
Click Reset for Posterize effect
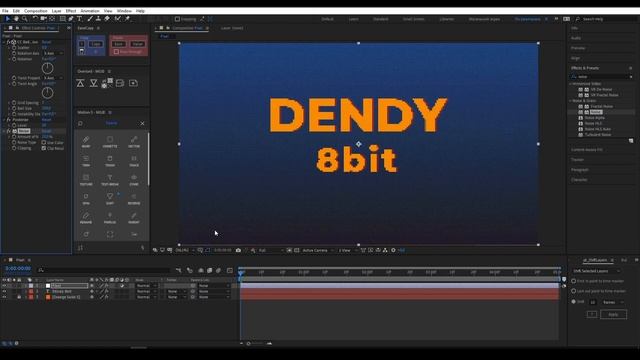(46, 120)
